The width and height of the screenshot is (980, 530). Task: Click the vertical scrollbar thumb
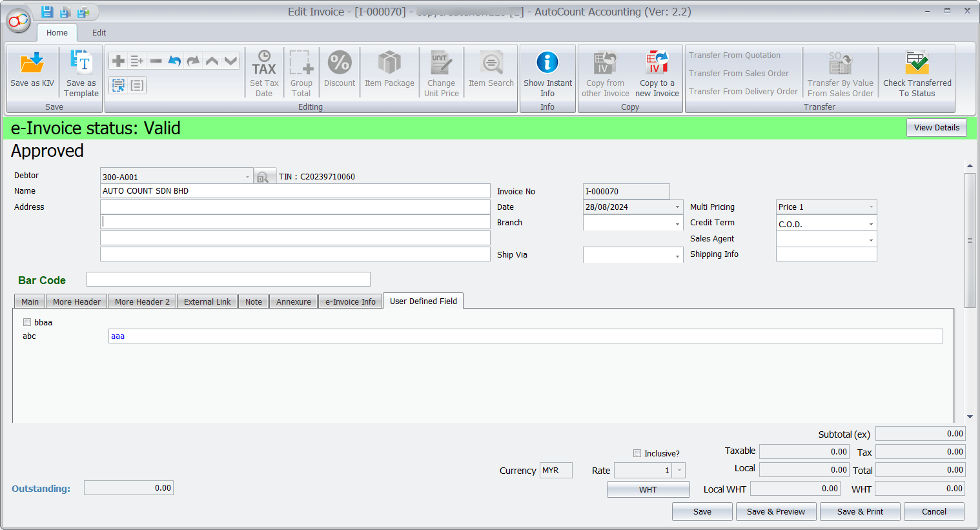[970, 240]
